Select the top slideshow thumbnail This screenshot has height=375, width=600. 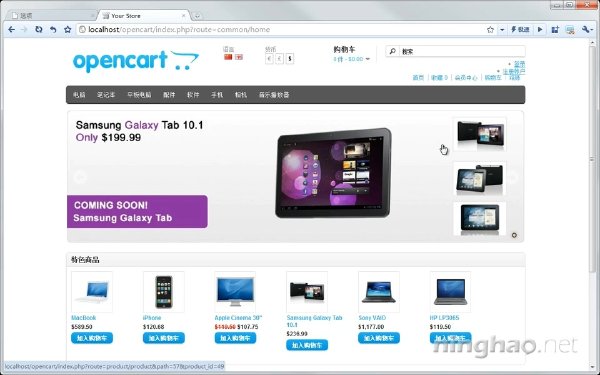coord(479,134)
